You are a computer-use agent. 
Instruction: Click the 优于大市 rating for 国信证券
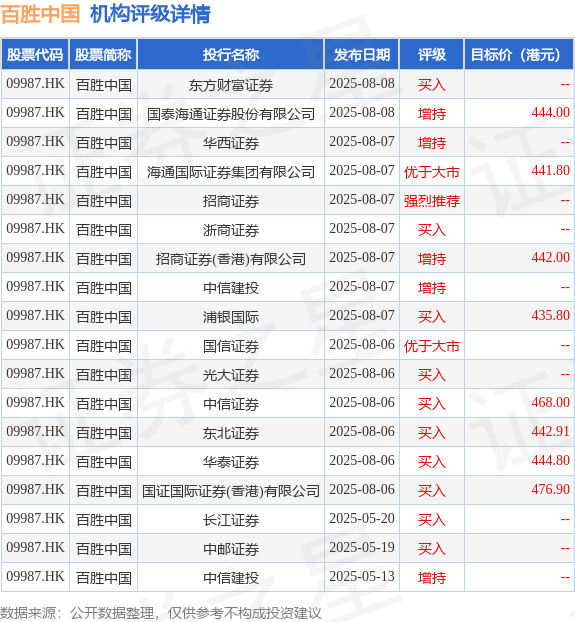432,346
